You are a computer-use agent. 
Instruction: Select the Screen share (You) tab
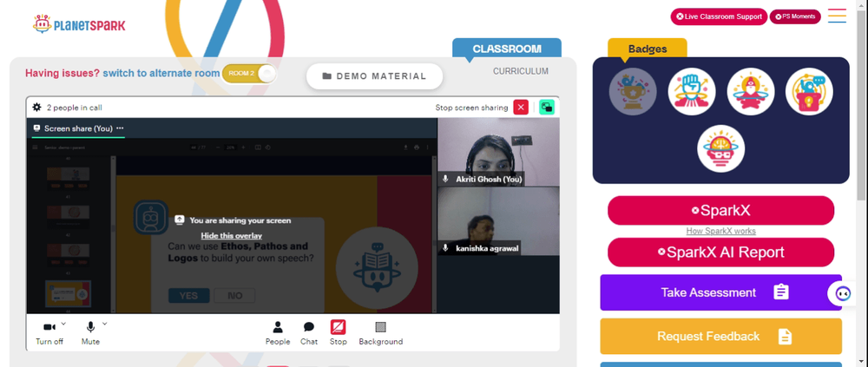(78, 128)
